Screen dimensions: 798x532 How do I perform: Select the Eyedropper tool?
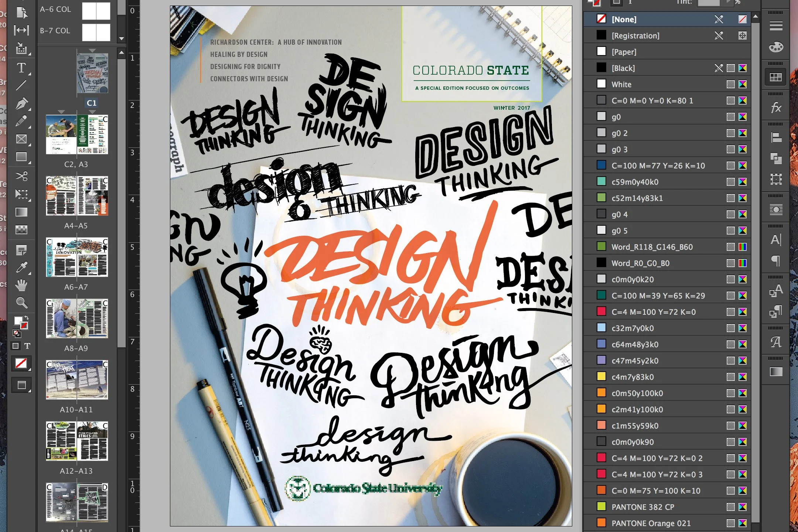click(x=21, y=267)
